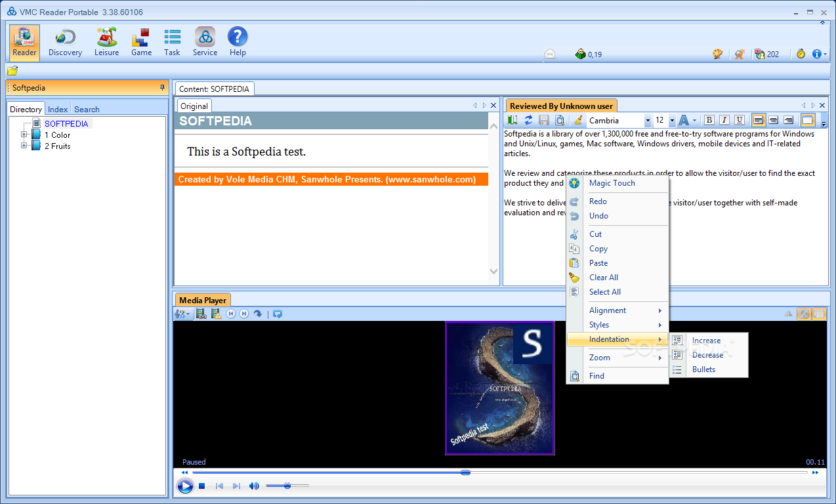The height and width of the screenshot is (504, 836).
Task: Set align left in review toolbar
Action: [759, 120]
